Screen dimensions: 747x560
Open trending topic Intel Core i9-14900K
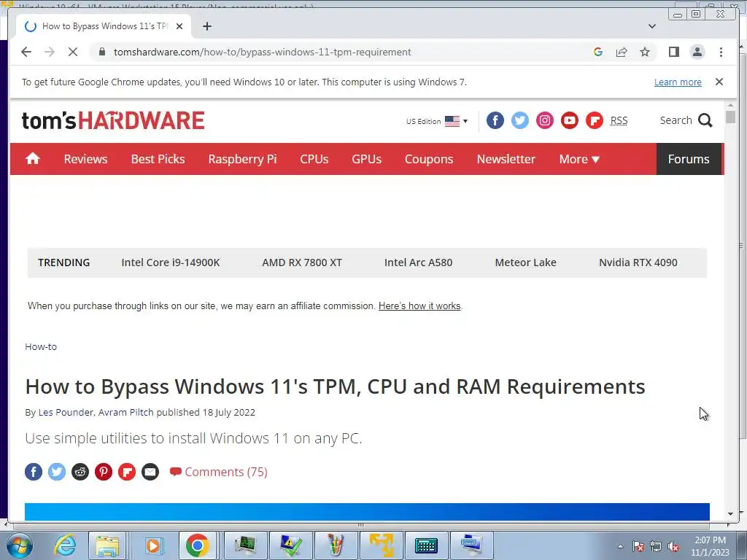[171, 262]
